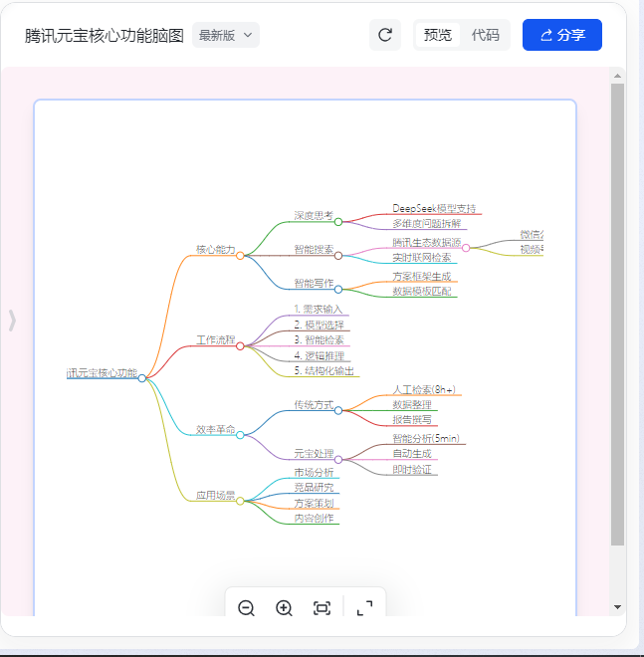Click the 智能写作 label
644x657 pixels.
pos(314,284)
